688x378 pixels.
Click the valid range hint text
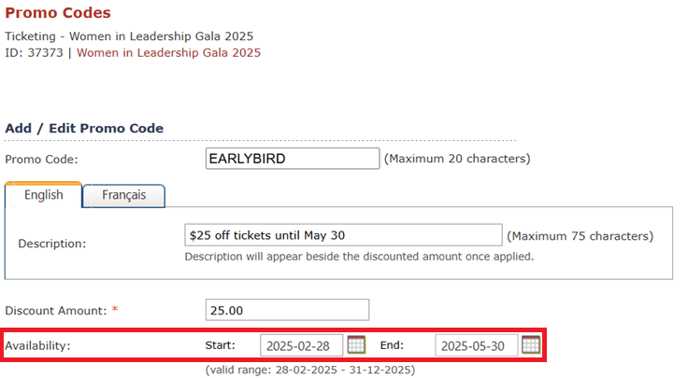310,370
